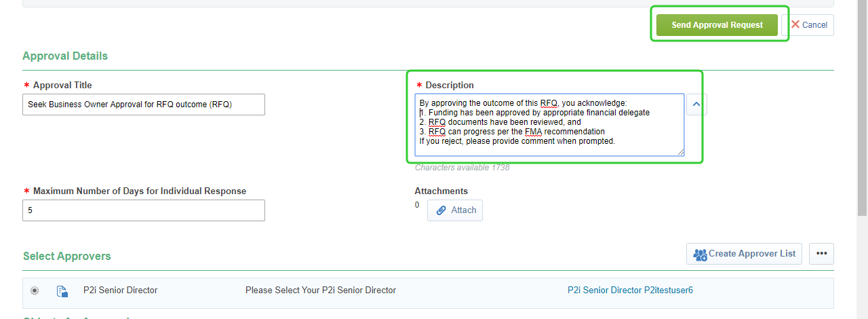Click the approver document icon in the row

(62, 291)
